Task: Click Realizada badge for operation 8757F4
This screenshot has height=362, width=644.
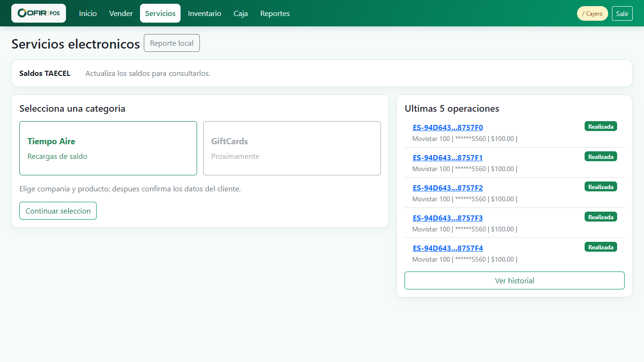Action: (601, 247)
